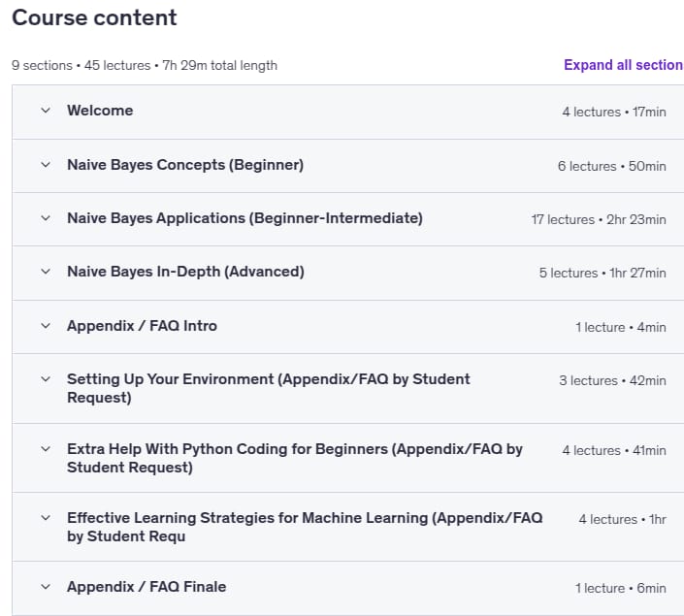The image size is (684, 616).
Task: Select Setting Up Your Environment title
Action: 269,388
